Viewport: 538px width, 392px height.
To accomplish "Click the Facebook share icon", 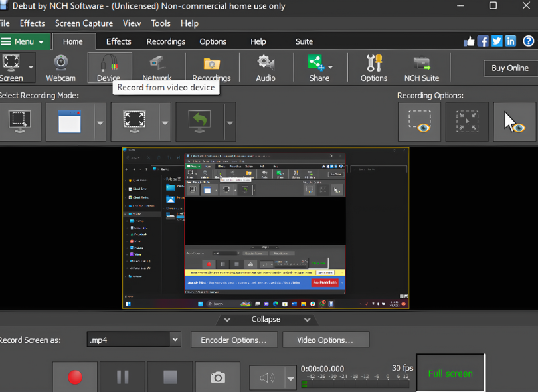I will [x=483, y=41].
